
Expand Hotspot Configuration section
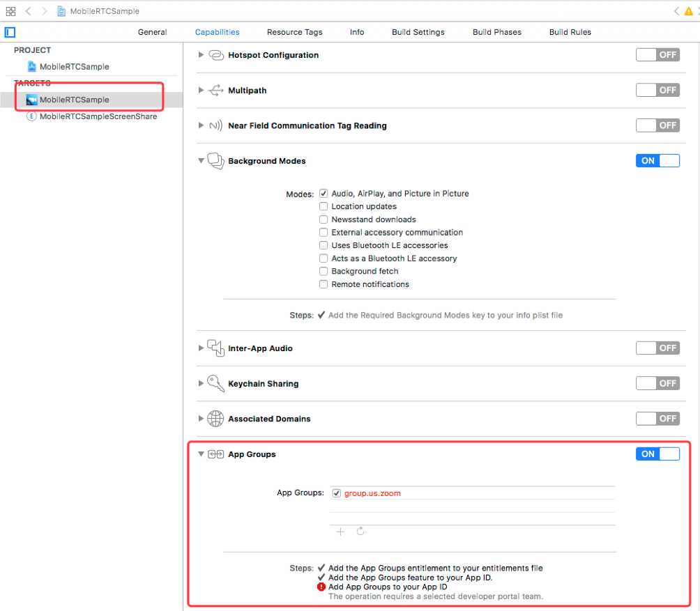[x=201, y=55]
